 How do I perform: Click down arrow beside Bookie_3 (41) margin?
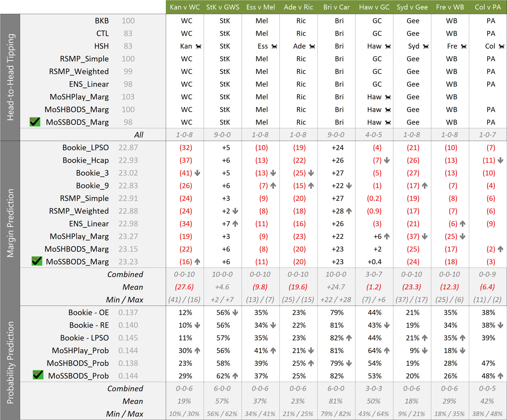coord(198,173)
